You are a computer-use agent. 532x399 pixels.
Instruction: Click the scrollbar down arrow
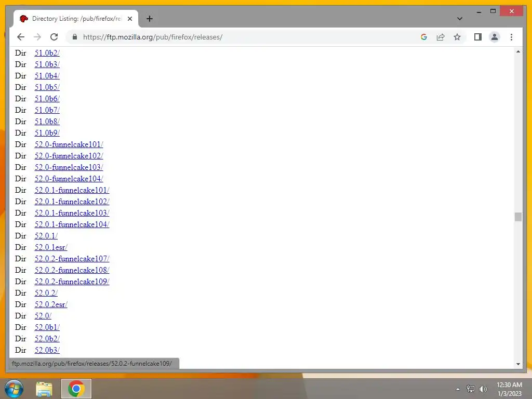pos(518,364)
